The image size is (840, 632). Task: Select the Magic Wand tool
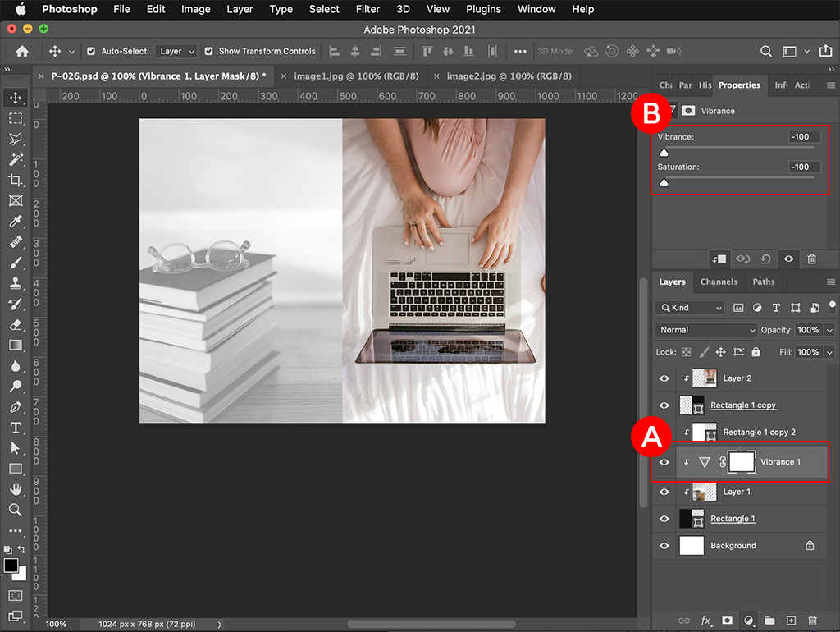pyautogui.click(x=16, y=159)
